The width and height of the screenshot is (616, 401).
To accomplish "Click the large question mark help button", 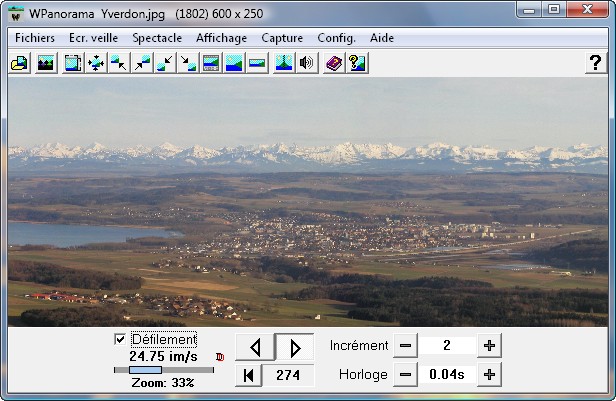I will click(x=596, y=63).
